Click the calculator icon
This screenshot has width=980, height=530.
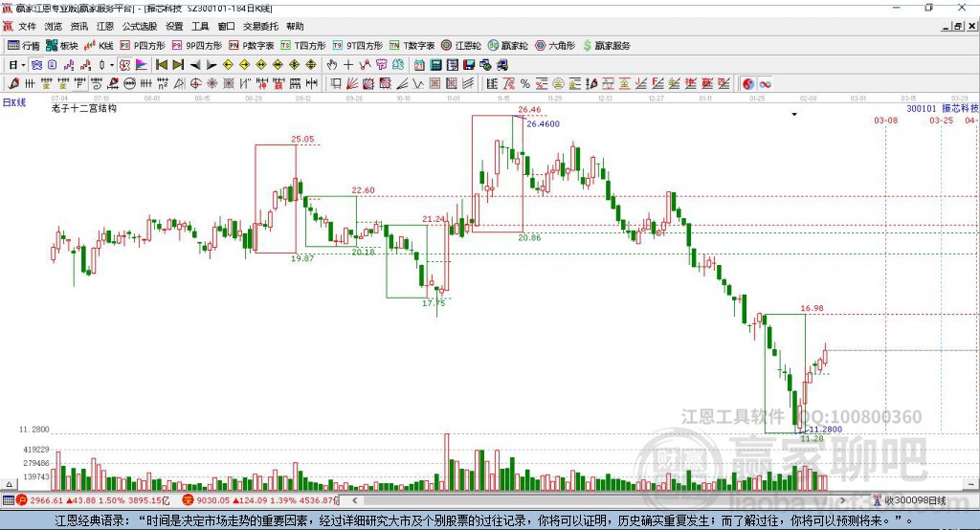tap(435, 65)
